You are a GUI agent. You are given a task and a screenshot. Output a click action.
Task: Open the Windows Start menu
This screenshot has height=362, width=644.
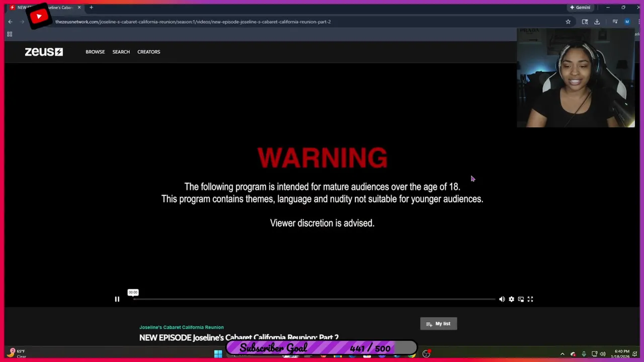pyautogui.click(x=218, y=354)
